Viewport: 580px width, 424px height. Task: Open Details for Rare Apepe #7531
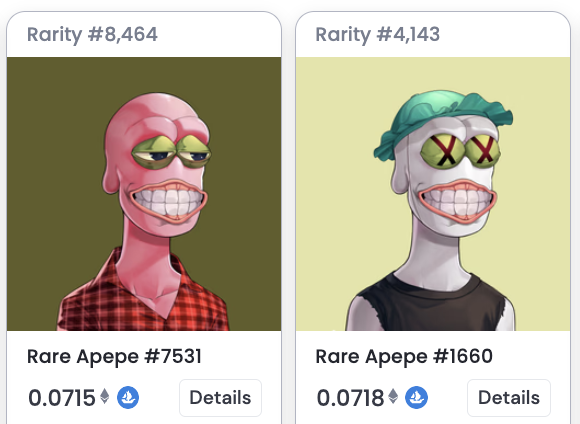pos(220,398)
